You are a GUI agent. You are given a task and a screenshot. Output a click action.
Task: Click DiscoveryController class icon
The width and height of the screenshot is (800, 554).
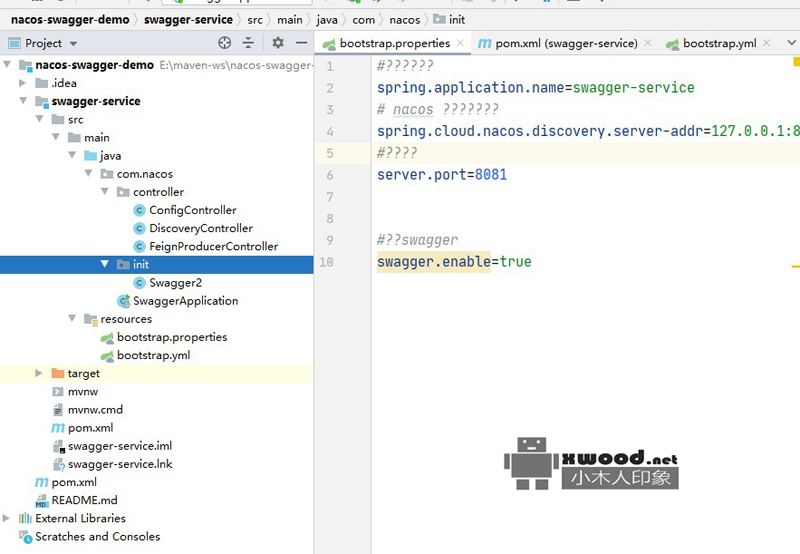pos(139,228)
